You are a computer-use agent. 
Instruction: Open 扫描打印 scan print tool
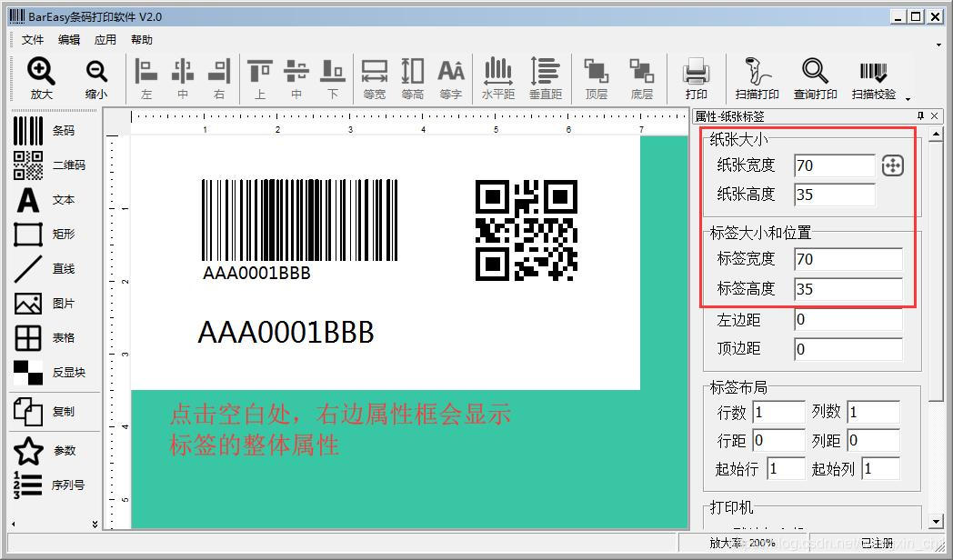[x=757, y=78]
